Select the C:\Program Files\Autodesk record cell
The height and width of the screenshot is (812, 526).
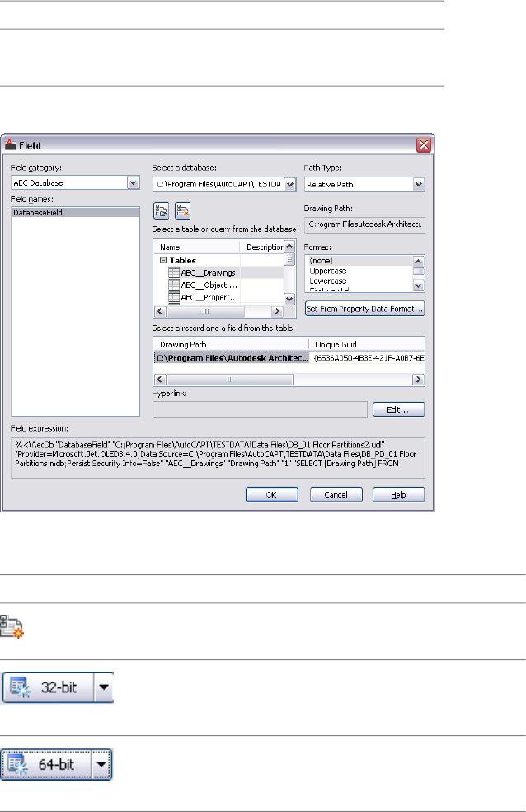pos(232,358)
